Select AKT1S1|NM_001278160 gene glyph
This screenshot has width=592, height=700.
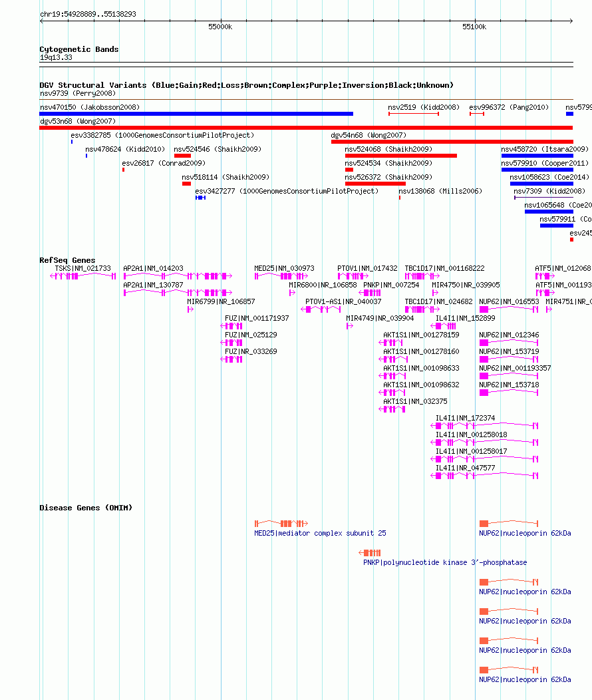[x=394, y=359]
